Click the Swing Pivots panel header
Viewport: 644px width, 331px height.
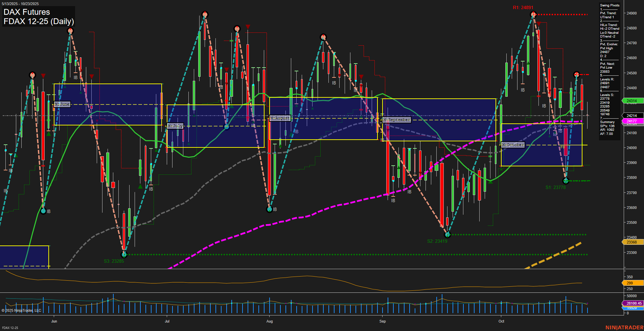tap(609, 5)
